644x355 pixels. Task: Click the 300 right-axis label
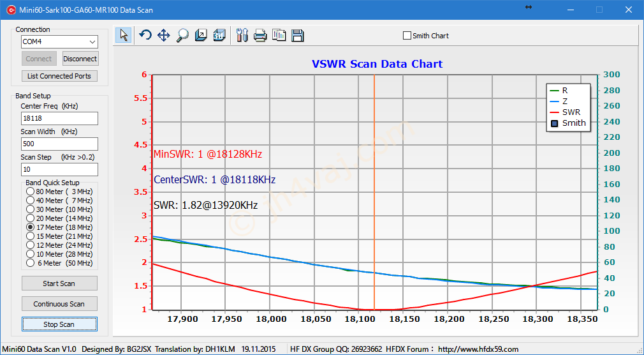(x=611, y=75)
